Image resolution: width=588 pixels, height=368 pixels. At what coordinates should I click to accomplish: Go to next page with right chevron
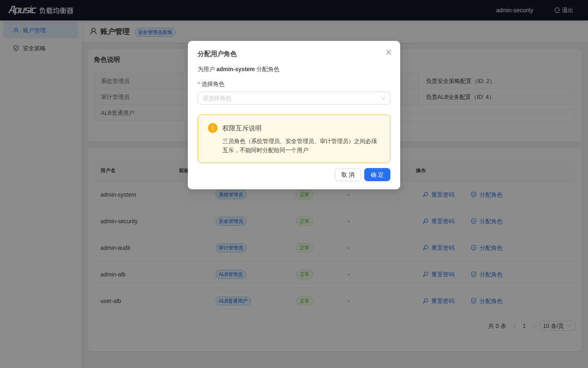coord(534,326)
